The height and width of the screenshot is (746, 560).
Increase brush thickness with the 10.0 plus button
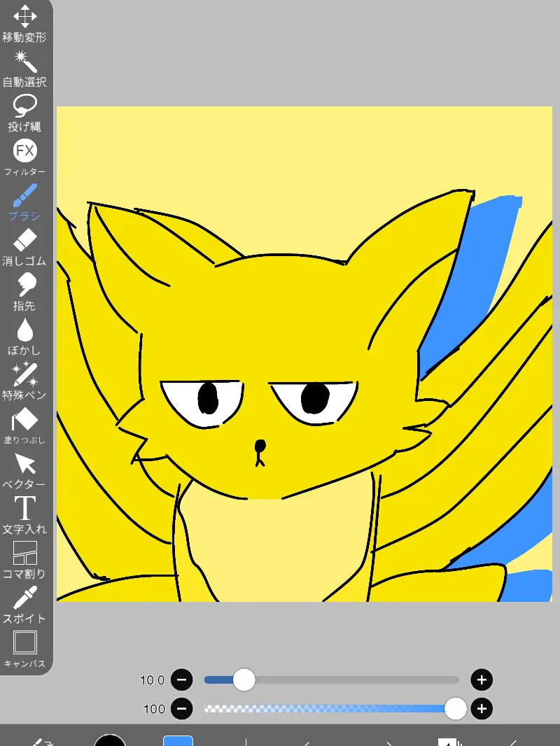pyautogui.click(x=482, y=680)
